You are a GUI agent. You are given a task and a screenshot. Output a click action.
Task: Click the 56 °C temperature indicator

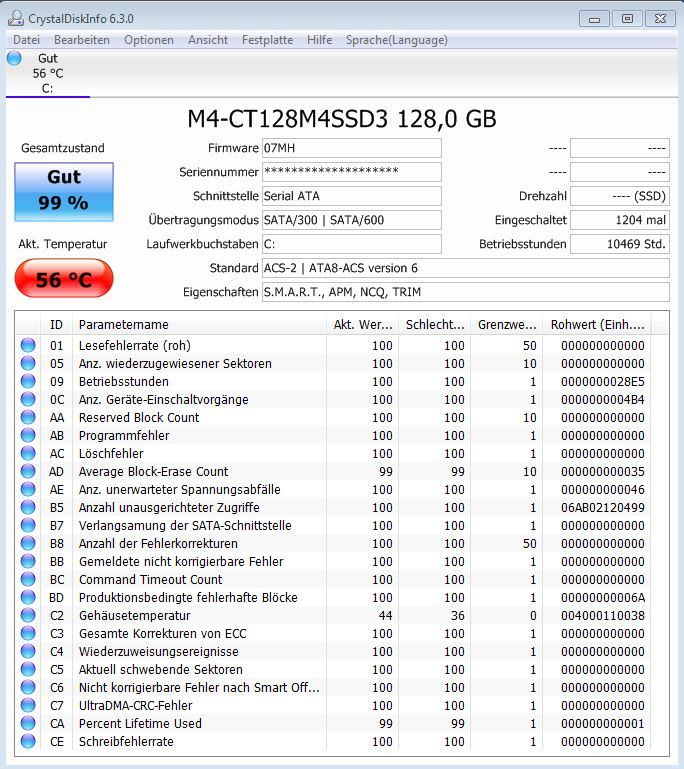click(64, 279)
